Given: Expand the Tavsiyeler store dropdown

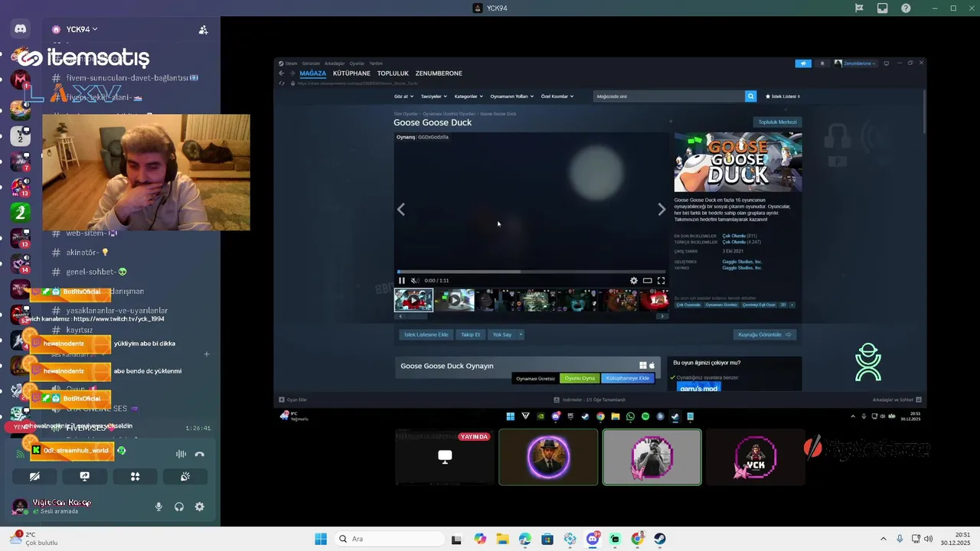Looking at the screenshot, I should [434, 96].
